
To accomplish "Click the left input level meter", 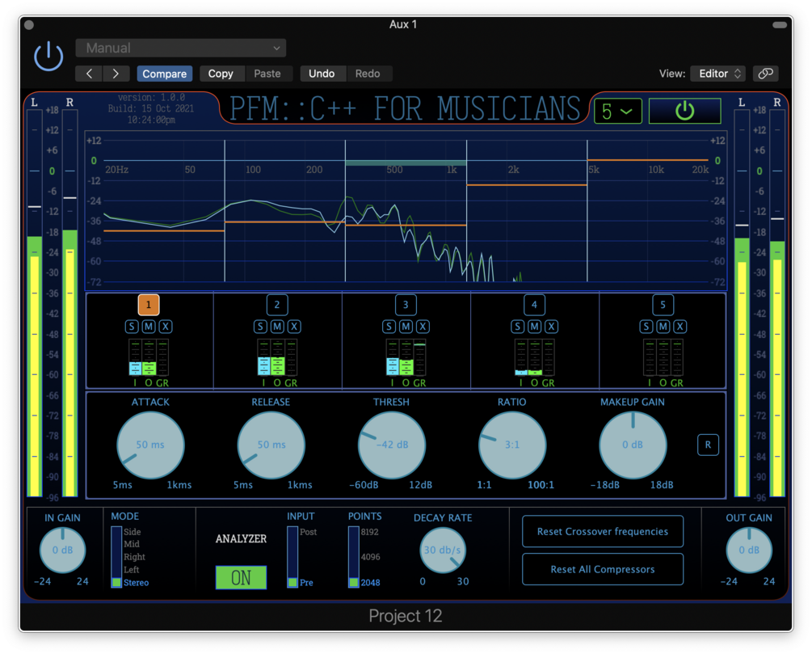I will tap(35, 303).
